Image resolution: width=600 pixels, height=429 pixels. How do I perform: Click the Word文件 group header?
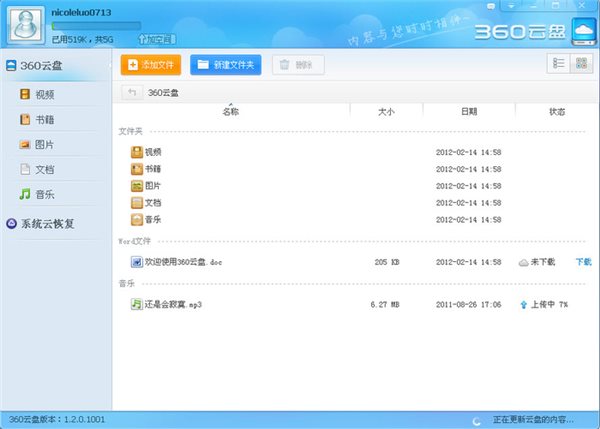[x=134, y=241]
